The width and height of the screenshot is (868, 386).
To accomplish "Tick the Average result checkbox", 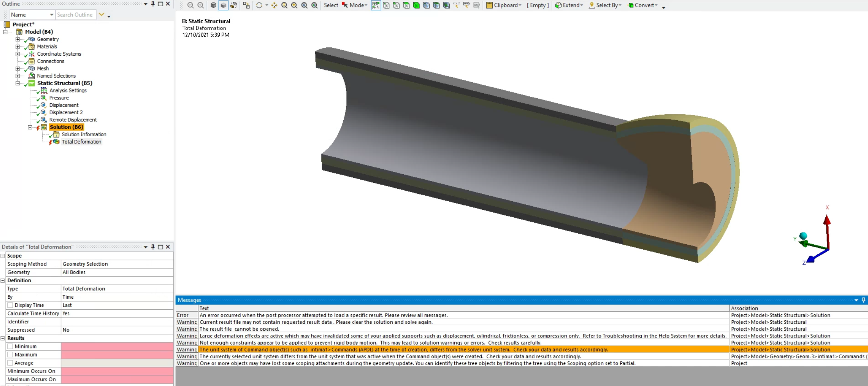I will click(x=10, y=363).
